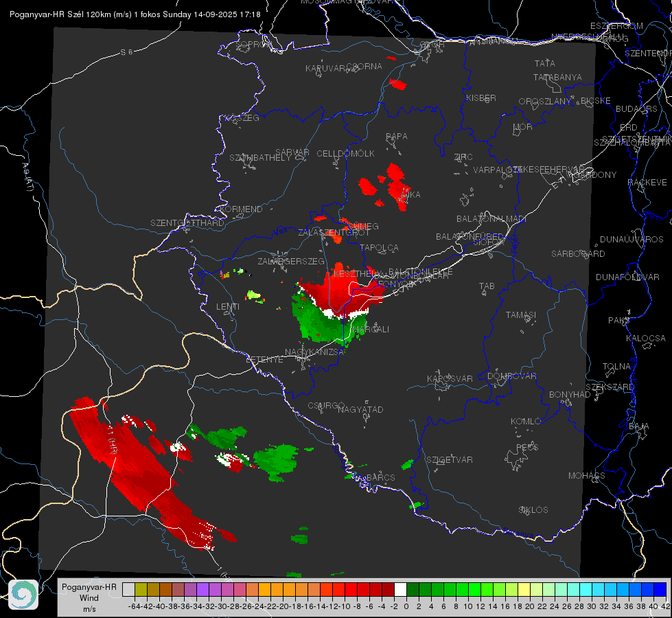Click the darkest blue final legend swatch
Image resolution: width=672 pixels, height=618 pixels.
tap(660, 589)
